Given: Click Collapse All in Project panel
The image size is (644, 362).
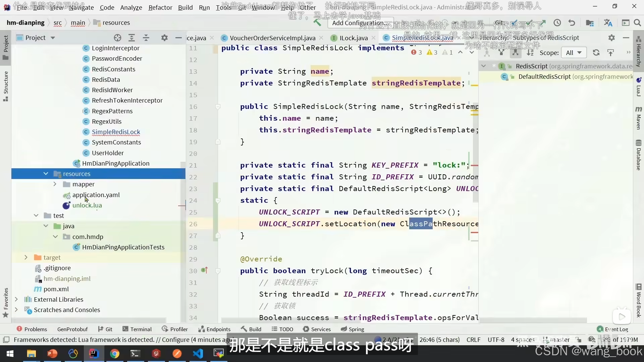Looking at the screenshot, I should click(146, 38).
